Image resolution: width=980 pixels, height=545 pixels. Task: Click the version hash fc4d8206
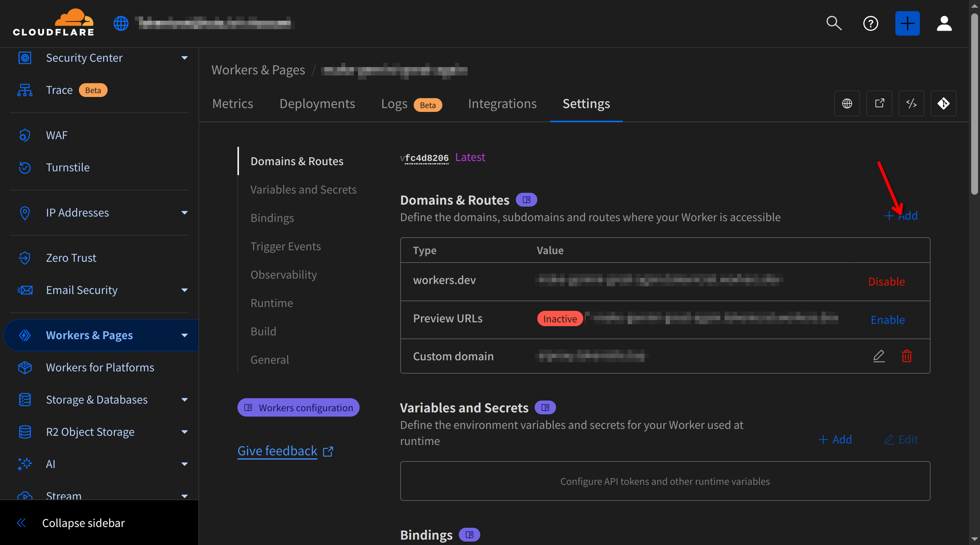coord(427,158)
